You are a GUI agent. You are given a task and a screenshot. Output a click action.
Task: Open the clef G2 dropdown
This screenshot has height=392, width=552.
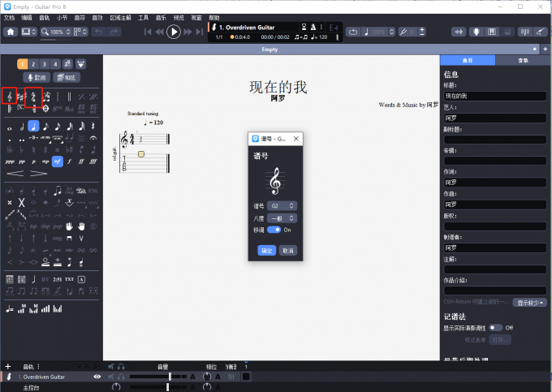click(x=282, y=206)
